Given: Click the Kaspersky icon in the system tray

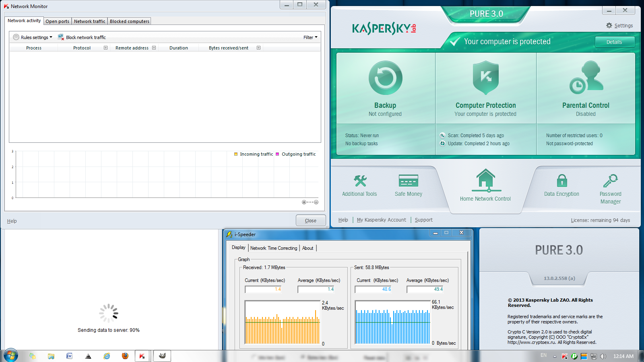Looking at the screenshot, I should 565,356.
